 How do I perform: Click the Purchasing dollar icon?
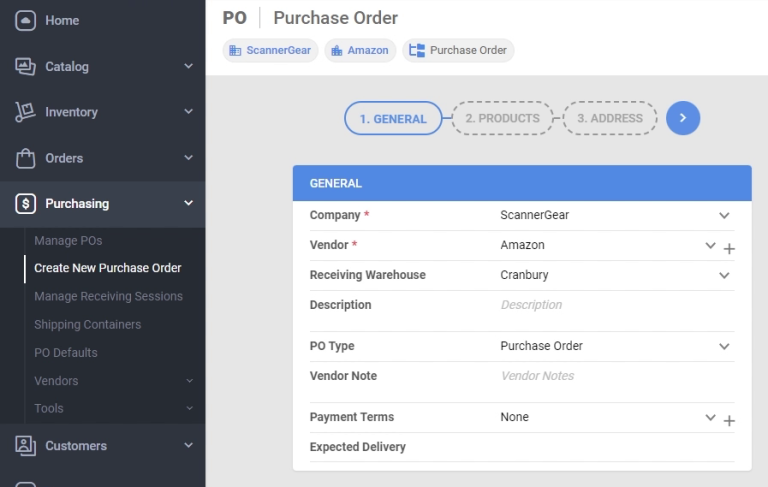tap(25, 204)
